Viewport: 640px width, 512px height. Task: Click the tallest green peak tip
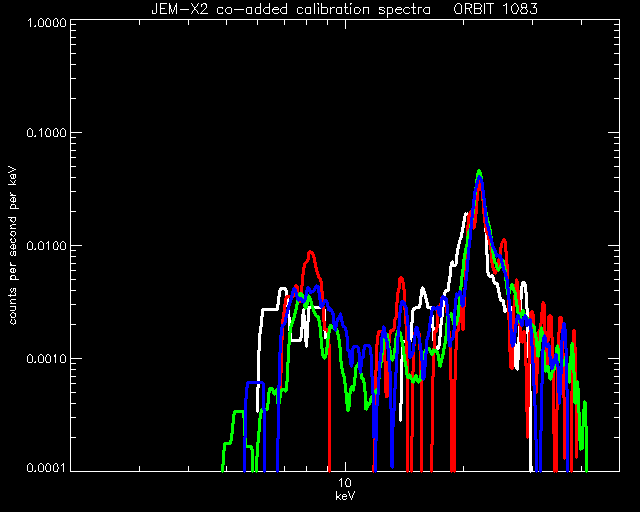point(479,172)
